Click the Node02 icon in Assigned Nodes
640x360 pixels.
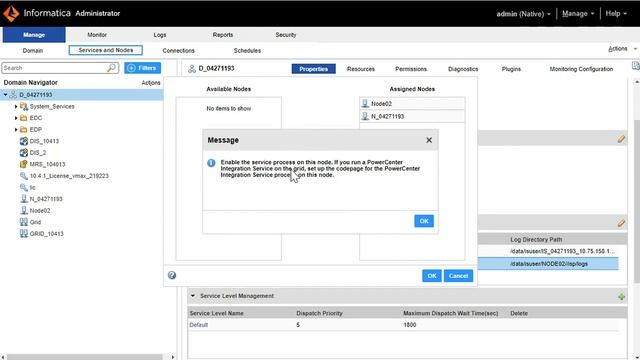[x=365, y=104]
